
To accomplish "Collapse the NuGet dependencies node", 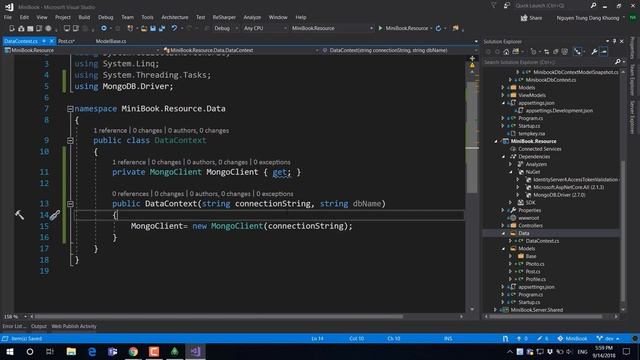I will point(511,172).
